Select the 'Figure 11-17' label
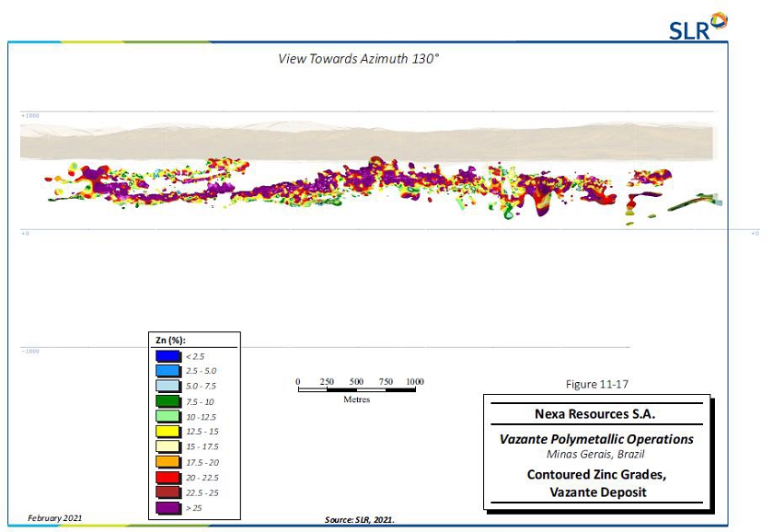This screenshot has height=532, width=773. tap(596, 384)
